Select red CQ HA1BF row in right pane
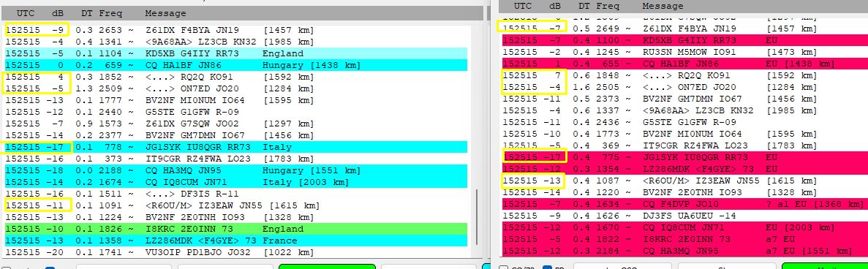The height and width of the screenshot is (269, 868). [x=684, y=64]
